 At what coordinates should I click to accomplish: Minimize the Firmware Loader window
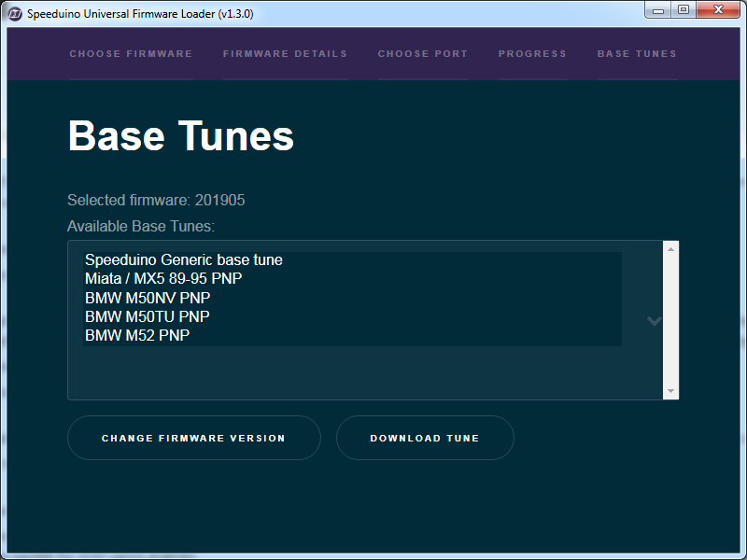point(659,10)
